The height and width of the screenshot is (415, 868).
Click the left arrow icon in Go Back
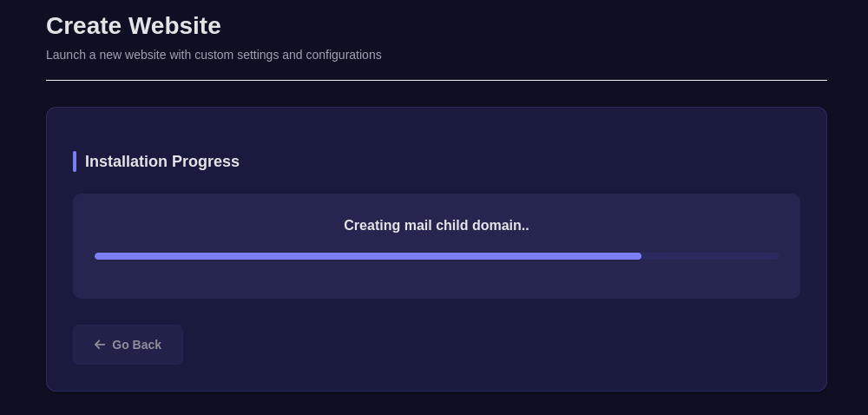pos(100,345)
